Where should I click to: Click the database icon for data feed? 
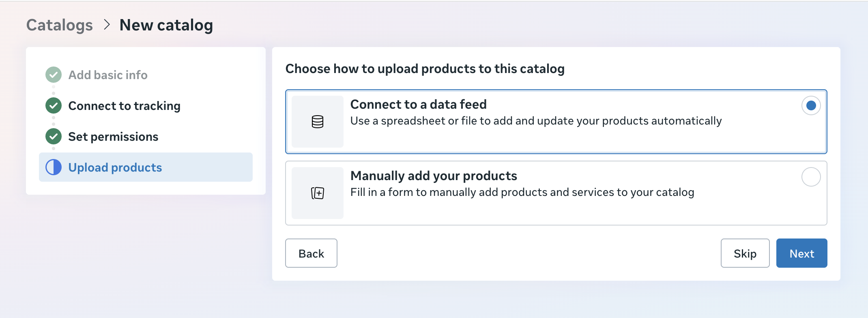pos(318,122)
